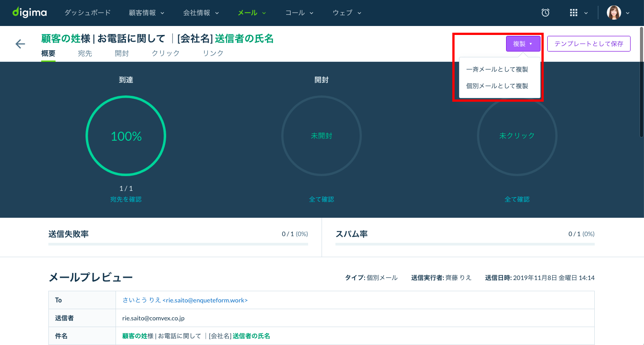Click the chevron next to user avatar
The height and width of the screenshot is (345, 644).
(x=627, y=13)
